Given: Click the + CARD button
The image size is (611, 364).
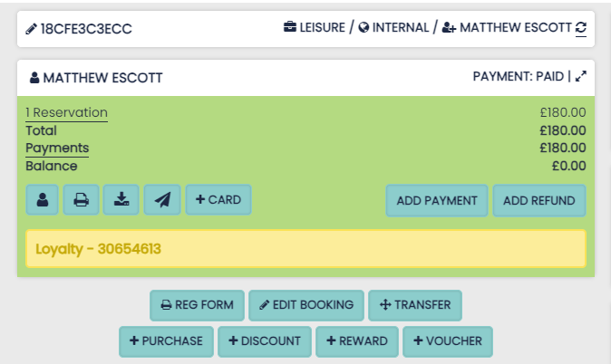Looking at the screenshot, I should pyautogui.click(x=218, y=200).
